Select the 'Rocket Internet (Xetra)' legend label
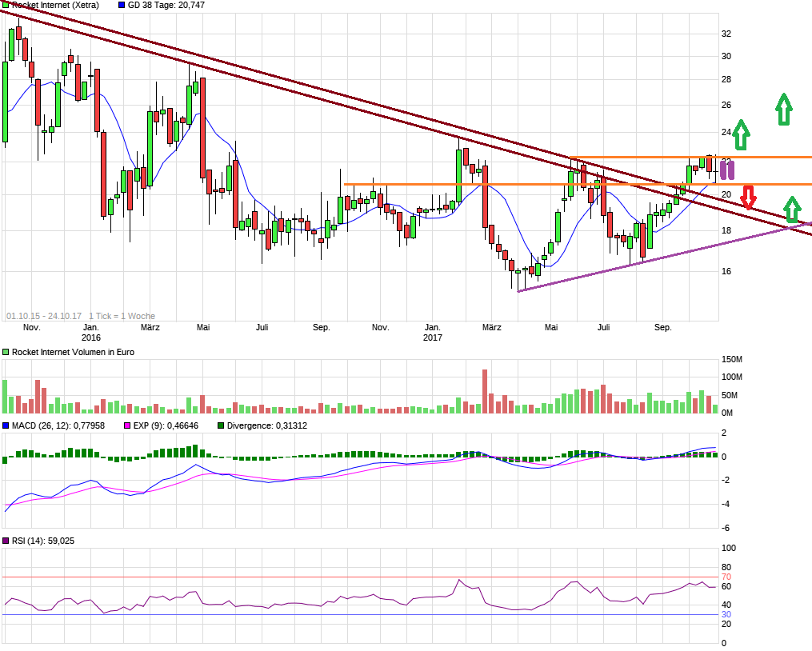Image resolution: width=812 pixels, height=651 pixels. (55, 5)
